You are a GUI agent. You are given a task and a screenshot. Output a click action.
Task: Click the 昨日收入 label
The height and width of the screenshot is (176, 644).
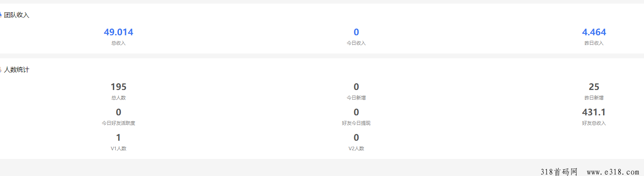594,43
